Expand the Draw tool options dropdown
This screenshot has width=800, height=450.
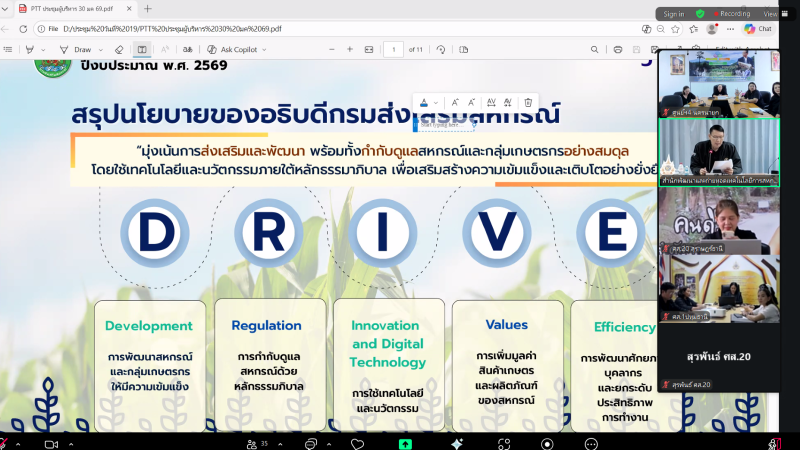click(100, 49)
